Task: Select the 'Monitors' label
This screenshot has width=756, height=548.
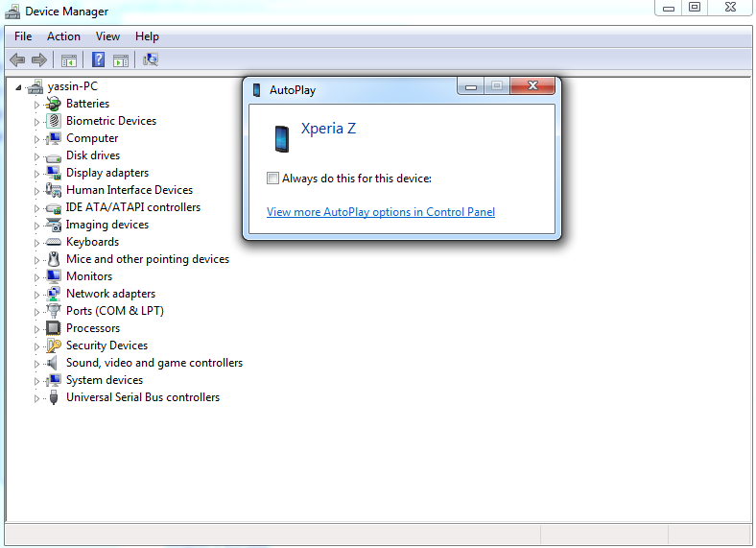Action: pyautogui.click(x=89, y=276)
